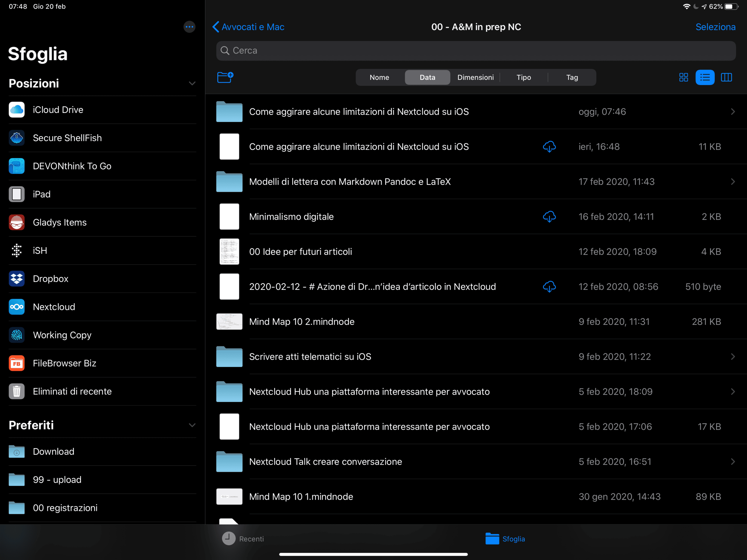The width and height of the screenshot is (747, 560).
Task: Open FileBrowser Biz location
Action: (102, 363)
